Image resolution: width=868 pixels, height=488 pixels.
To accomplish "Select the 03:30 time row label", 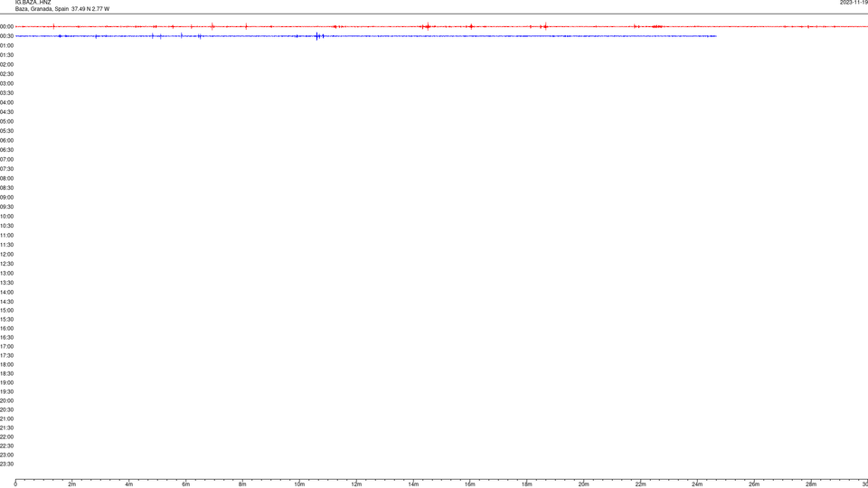I will (x=6, y=93).
